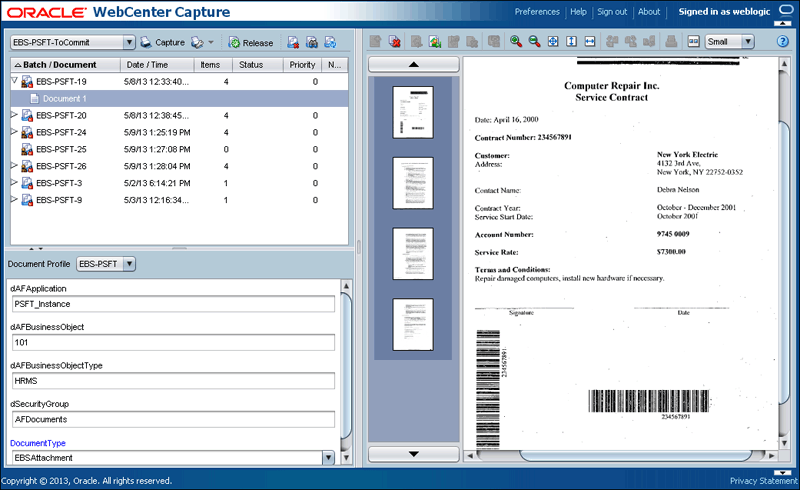Click the dAFApplication field
Viewport: 800px width, 490px height.
[173, 304]
